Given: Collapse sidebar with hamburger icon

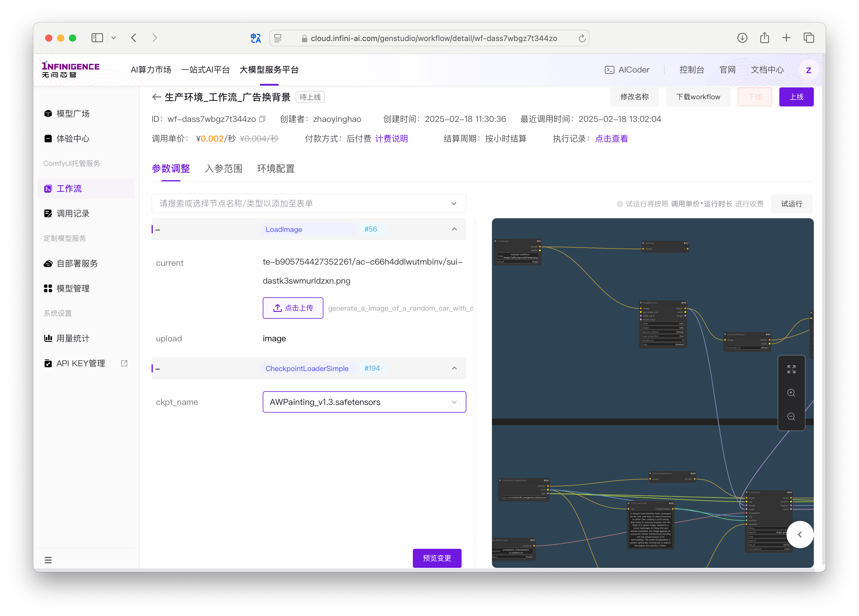Looking at the screenshot, I should coord(48,560).
